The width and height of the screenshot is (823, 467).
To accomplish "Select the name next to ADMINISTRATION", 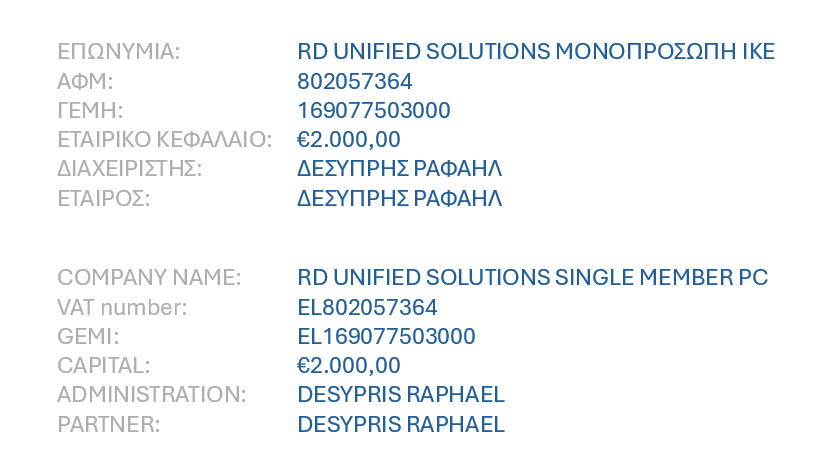I will pyautogui.click(x=401, y=395).
